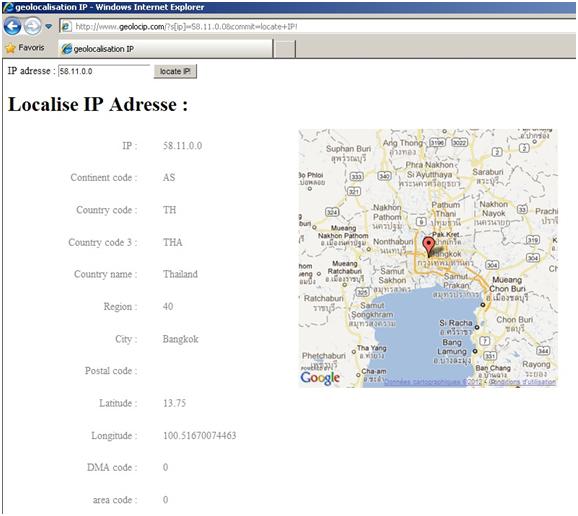The height and width of the screenshot is (516, 578).
Task: Click the IP adresse input field
Action: [104, 71]
